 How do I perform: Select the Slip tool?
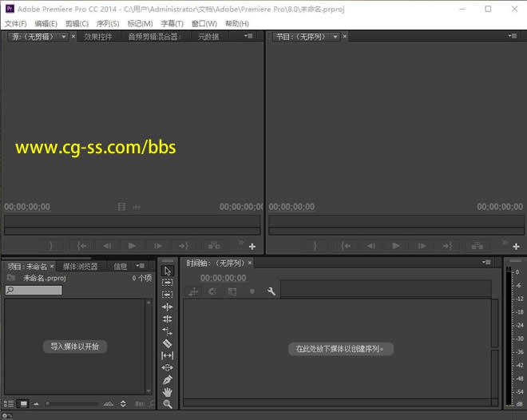pyautogui.click(x=168, y=355)
